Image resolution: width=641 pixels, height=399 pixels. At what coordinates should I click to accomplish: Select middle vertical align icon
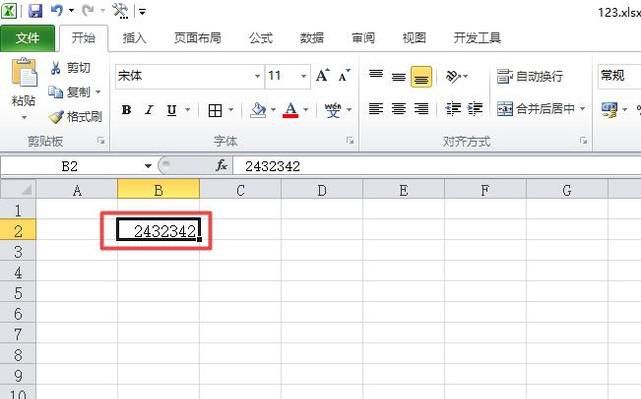[x=398, y=76]
